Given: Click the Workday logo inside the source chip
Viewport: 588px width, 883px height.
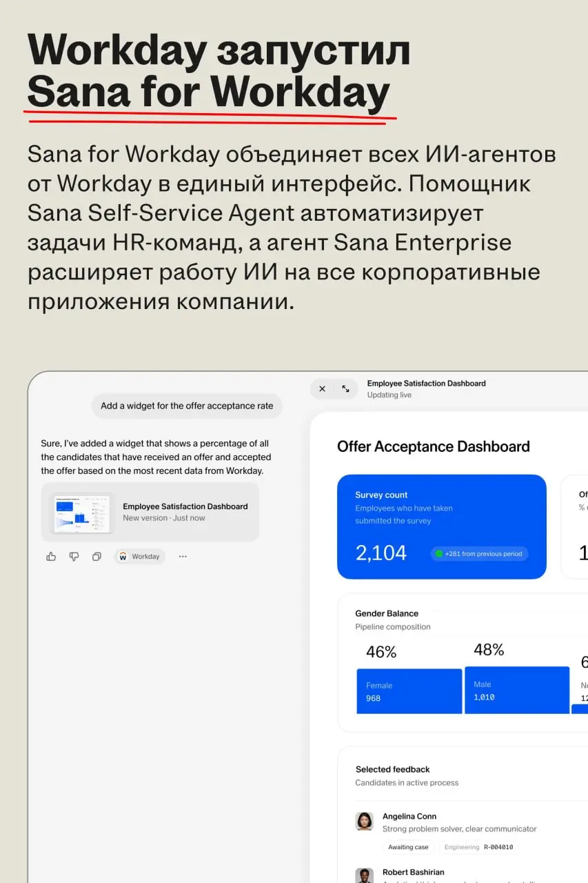Looking at the screenshot, I should pyautogui.click(x=123, y=556).
